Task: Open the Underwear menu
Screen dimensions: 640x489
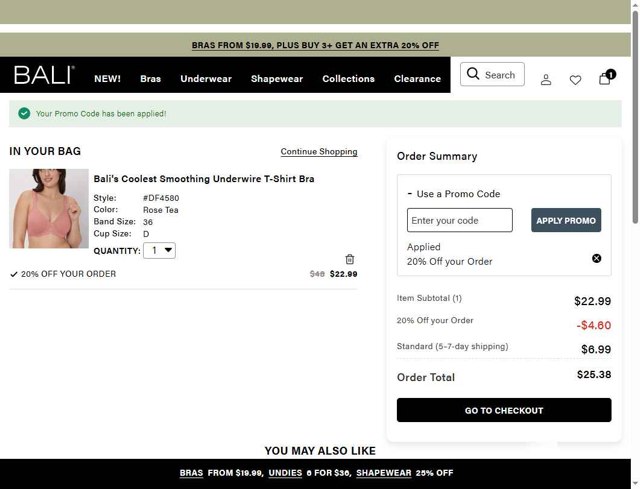Action: click(206, 79)
